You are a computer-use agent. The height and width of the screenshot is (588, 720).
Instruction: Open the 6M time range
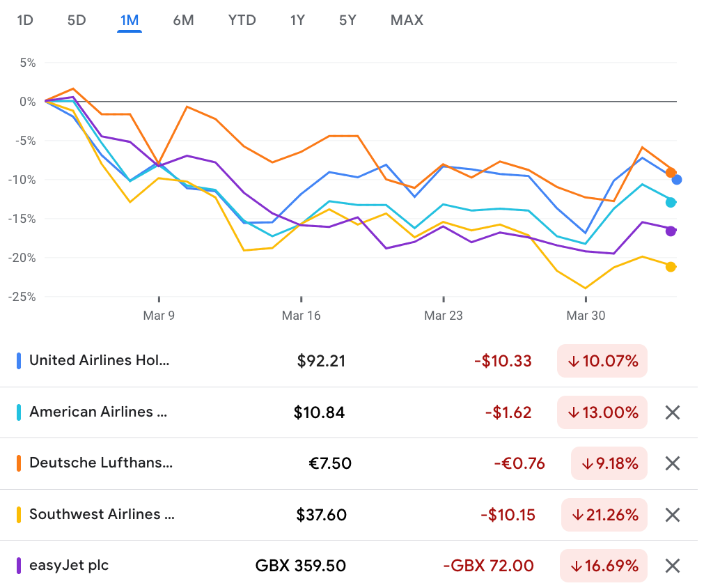183,20
